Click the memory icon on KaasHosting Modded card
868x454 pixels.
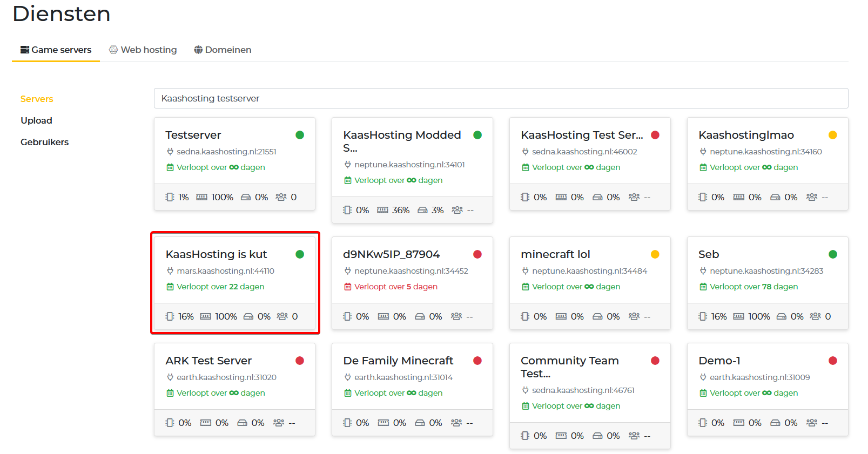tap(382, 210)
